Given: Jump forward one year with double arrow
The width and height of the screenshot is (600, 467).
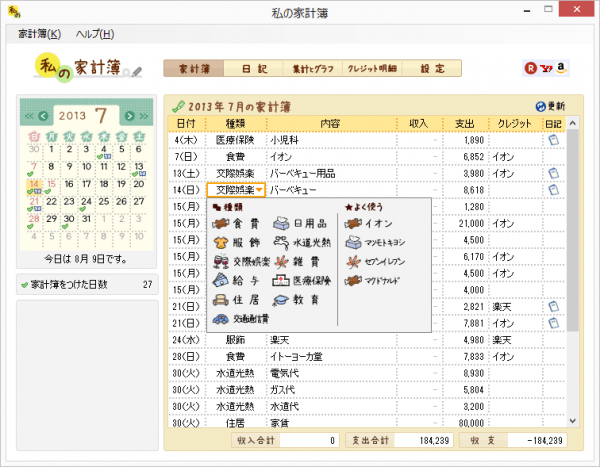Looking at the screenshot, I should [x=144, y=116].
